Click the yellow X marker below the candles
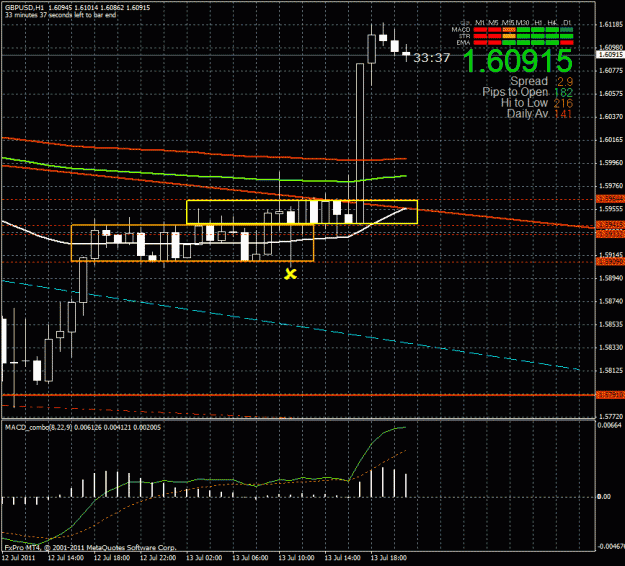The height and width of the screenshot is (566, 625). coord(291,274)
